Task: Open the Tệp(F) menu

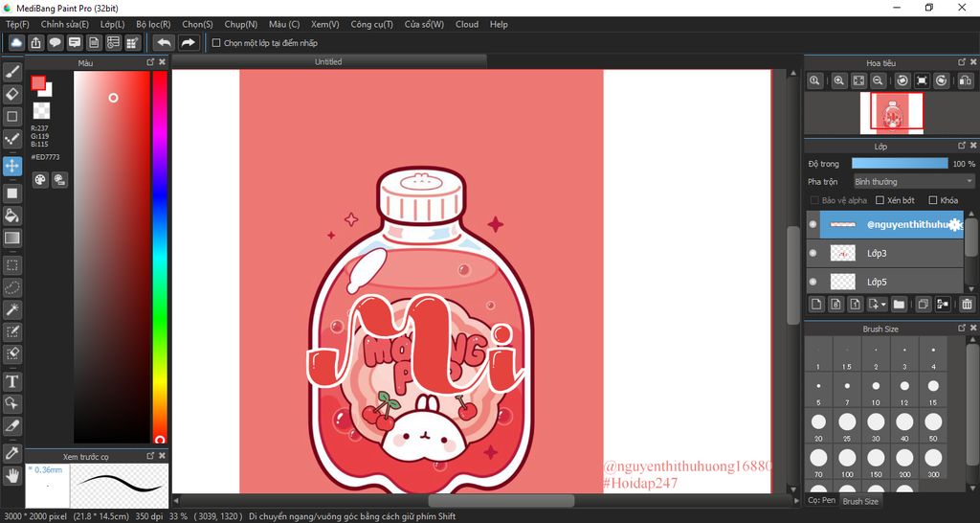Action: coord(17,24)
